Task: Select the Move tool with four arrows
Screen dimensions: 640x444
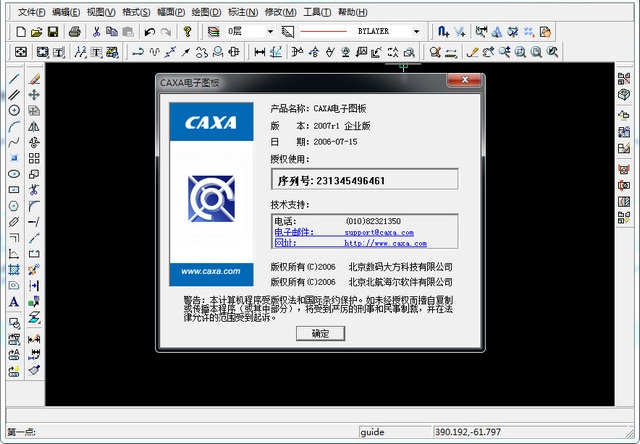Action: [34, 94]
